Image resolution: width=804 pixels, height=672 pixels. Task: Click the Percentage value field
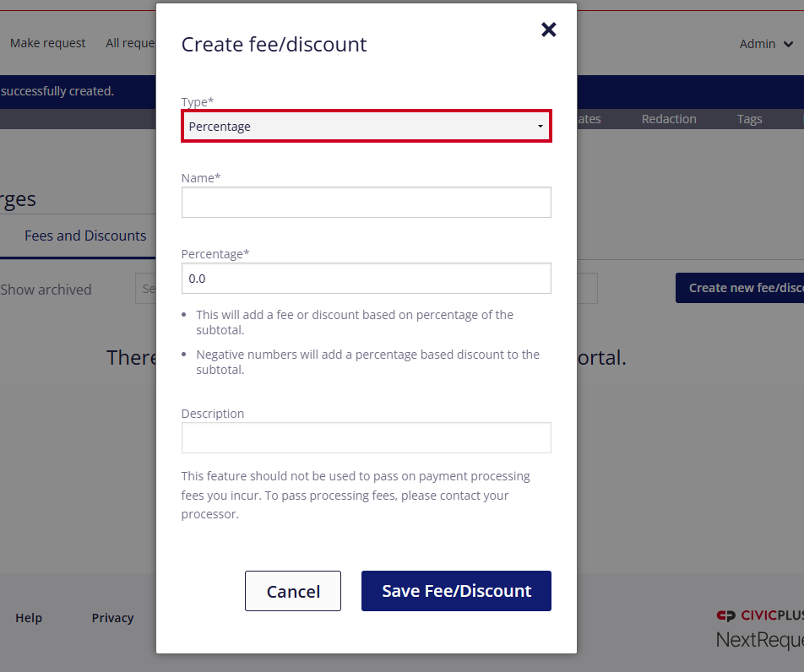(367, 279)
